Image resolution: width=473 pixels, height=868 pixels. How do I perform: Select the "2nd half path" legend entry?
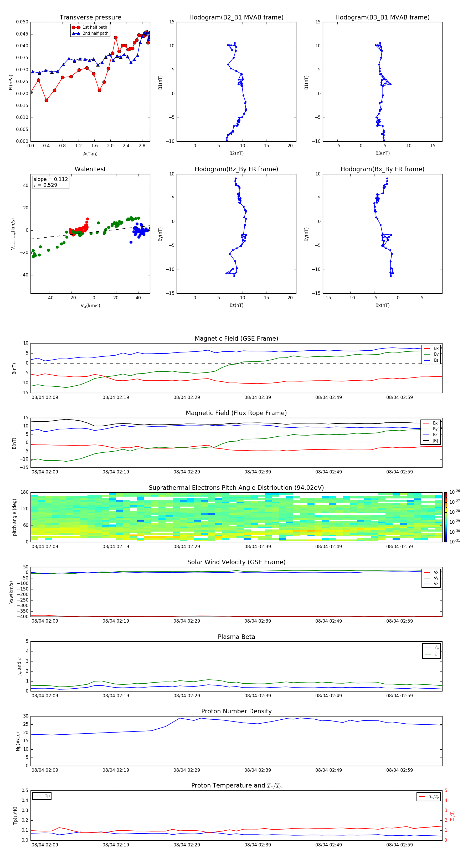[x=91, y=33]
